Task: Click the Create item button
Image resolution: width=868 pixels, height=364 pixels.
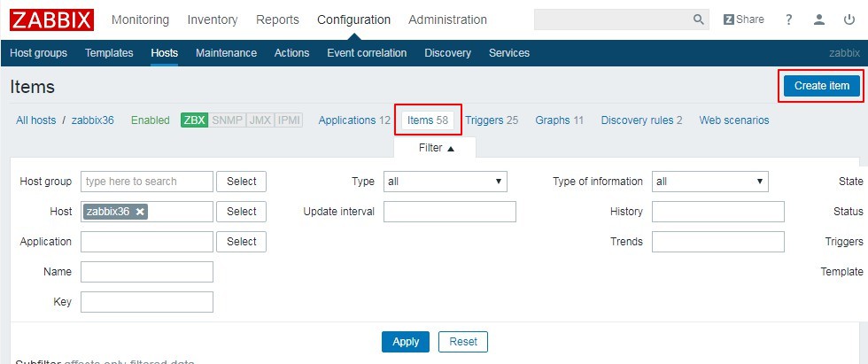Action: tap(821, 86)
